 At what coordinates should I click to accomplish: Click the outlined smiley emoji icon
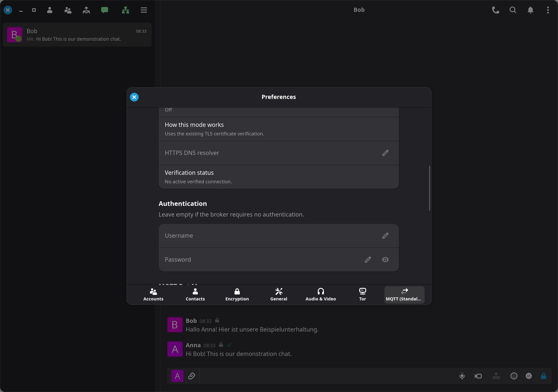514,376
